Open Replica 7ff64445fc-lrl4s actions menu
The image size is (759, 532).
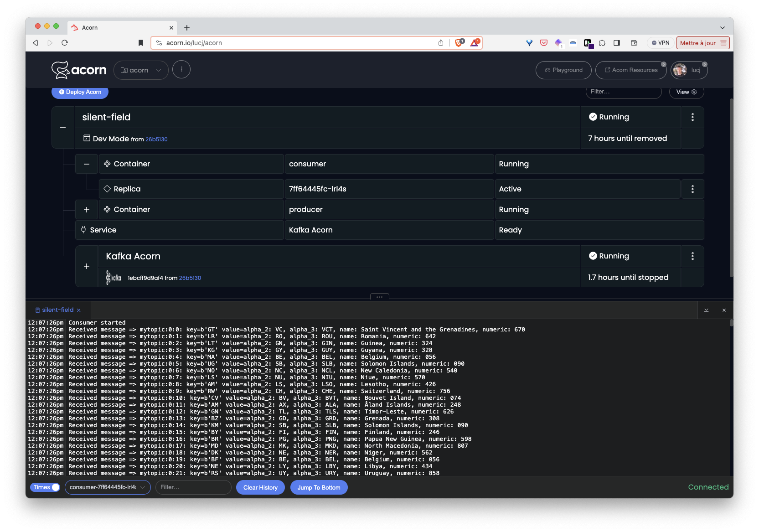click(x=692, y=189)
